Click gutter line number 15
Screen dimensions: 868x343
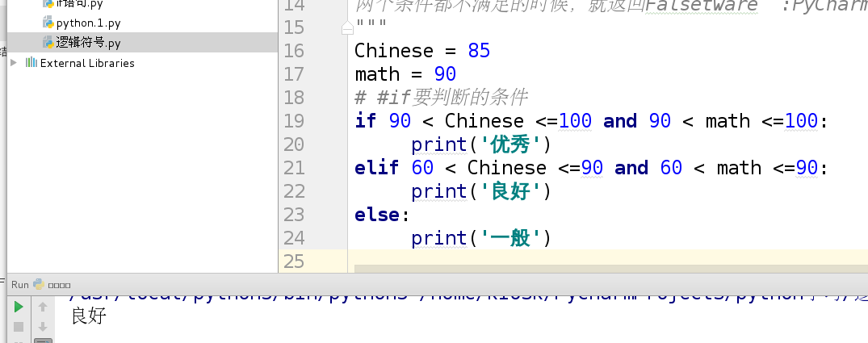tap(294, 27)
